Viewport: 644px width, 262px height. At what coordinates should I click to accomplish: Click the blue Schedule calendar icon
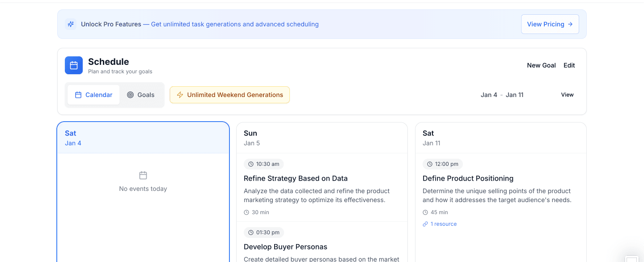pyautogui.click(x=74, y=65)
